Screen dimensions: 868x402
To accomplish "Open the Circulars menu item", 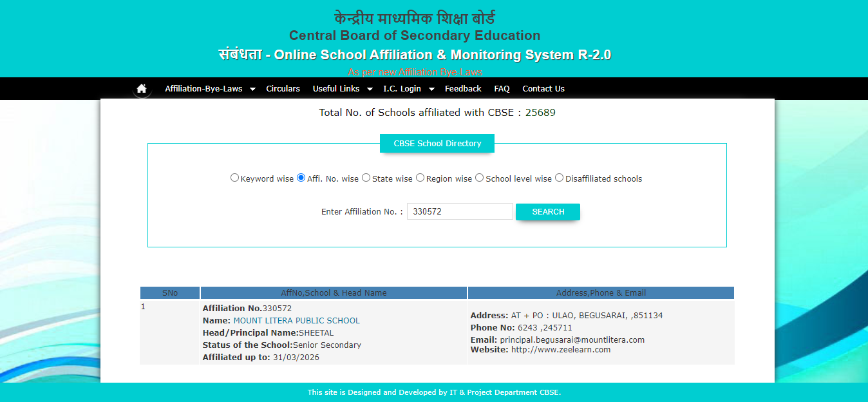I will pyautogui.click(x=283, y=89).
